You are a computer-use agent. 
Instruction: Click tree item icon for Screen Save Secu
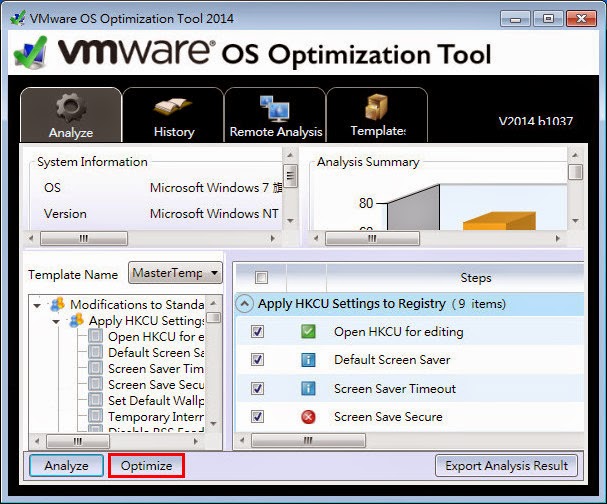pos(95,384)
